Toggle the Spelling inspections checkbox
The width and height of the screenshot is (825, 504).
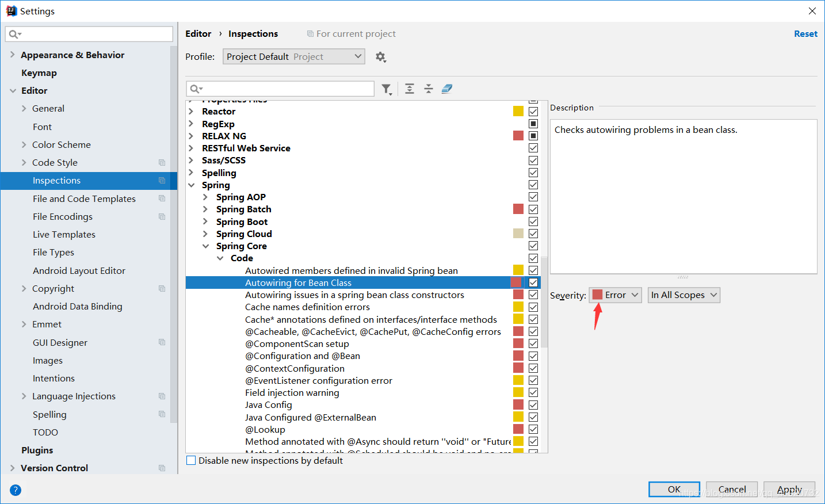click(533, 173)
